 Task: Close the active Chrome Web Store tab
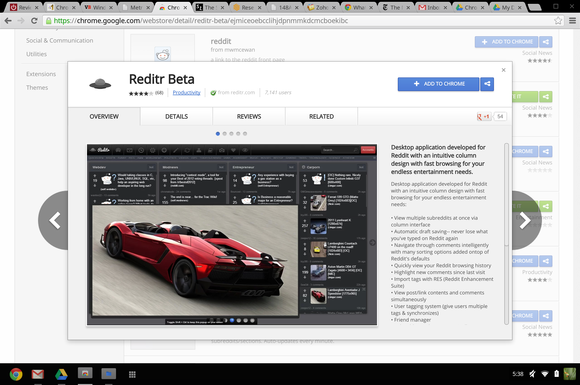point(185,7)
